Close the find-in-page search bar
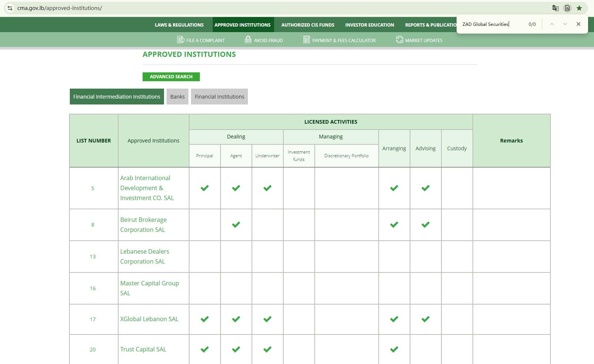594x364 pixels. coord(578,24)
